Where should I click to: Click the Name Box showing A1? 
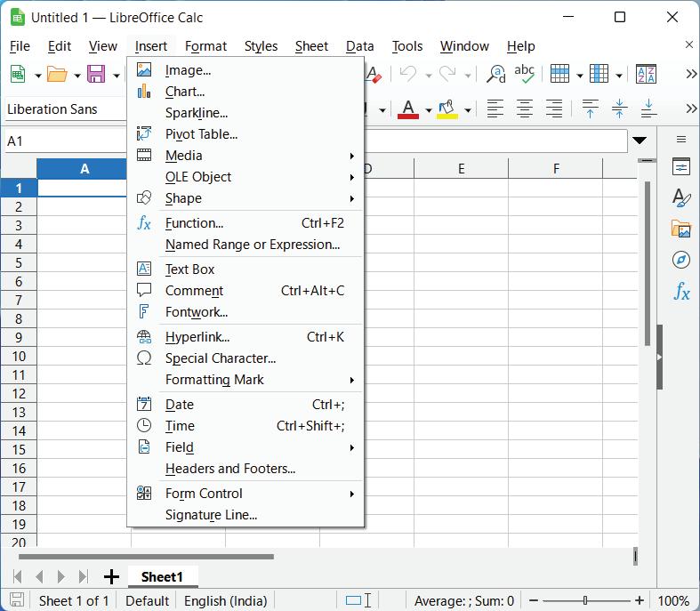click(x=66, y=141)
